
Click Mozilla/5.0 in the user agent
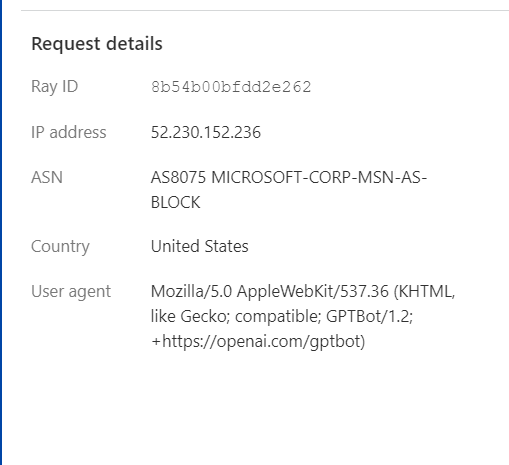pos(191,291)
